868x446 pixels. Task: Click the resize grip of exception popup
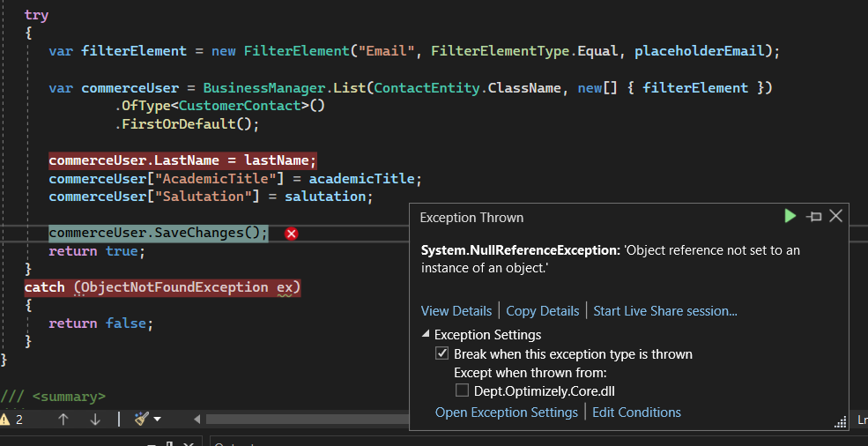(x=840, y=422)
